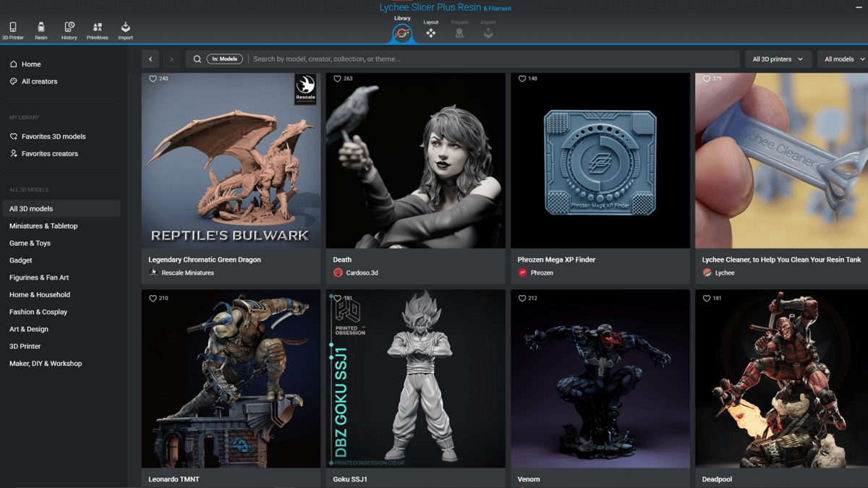The image size is (868, 488).
Task: Like the Phrozen Mega XP Finder model
Action: pyautogui.click(x=522, y=79)
